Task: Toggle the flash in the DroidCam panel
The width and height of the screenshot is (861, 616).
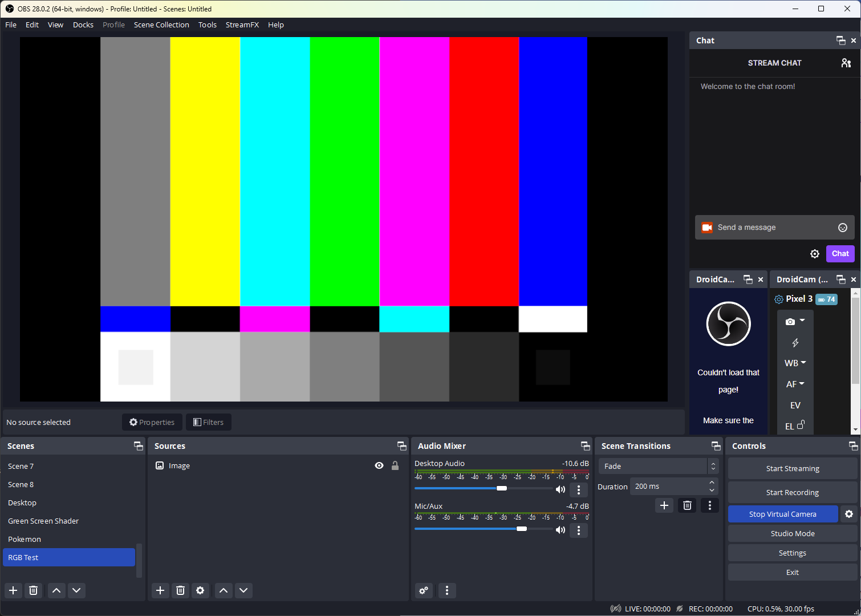Action: (795, 342)
